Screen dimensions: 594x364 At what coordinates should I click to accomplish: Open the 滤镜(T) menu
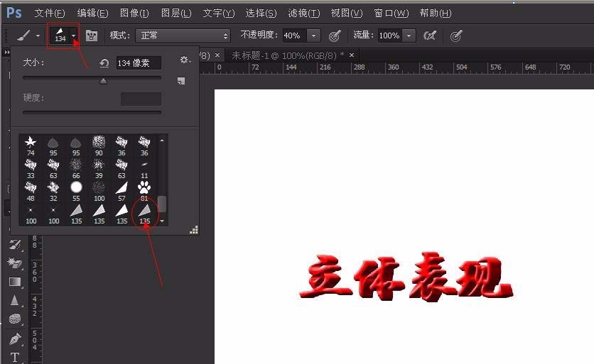click(x=304, y=13)
